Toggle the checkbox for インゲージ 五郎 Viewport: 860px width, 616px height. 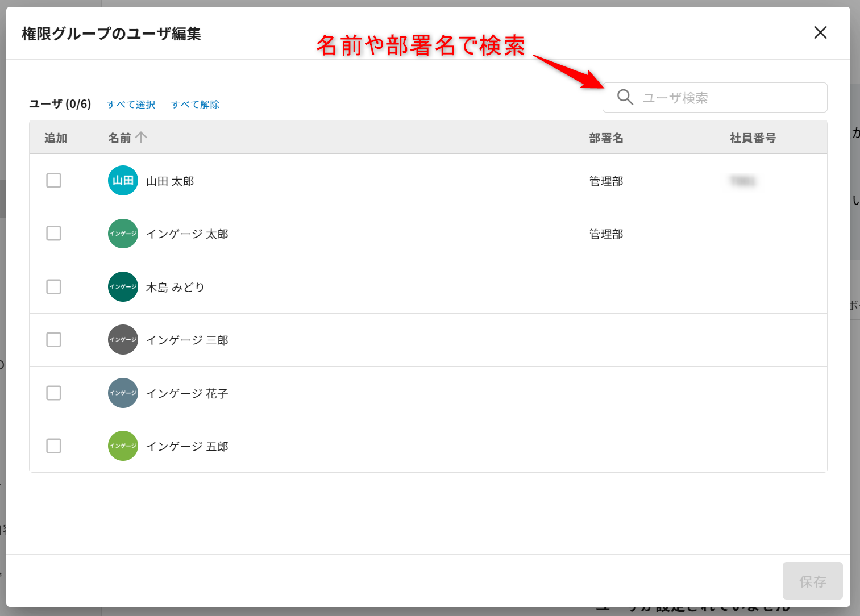(54, 446)
